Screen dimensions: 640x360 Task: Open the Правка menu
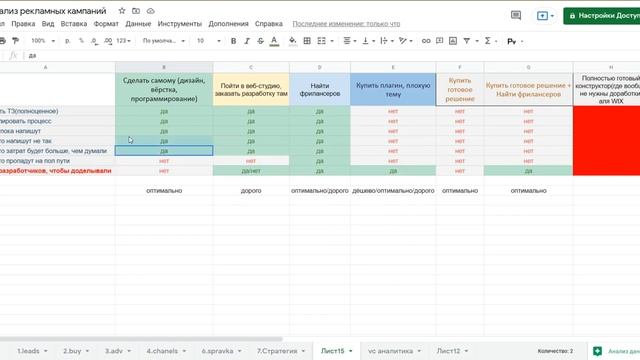coord(23,24)
